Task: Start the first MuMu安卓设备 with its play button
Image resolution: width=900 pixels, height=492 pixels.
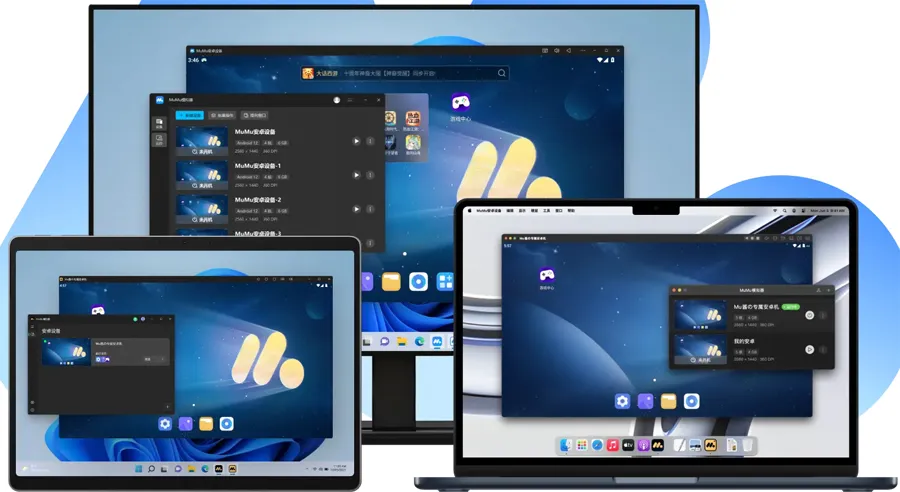Action: [x=356, y=142]
